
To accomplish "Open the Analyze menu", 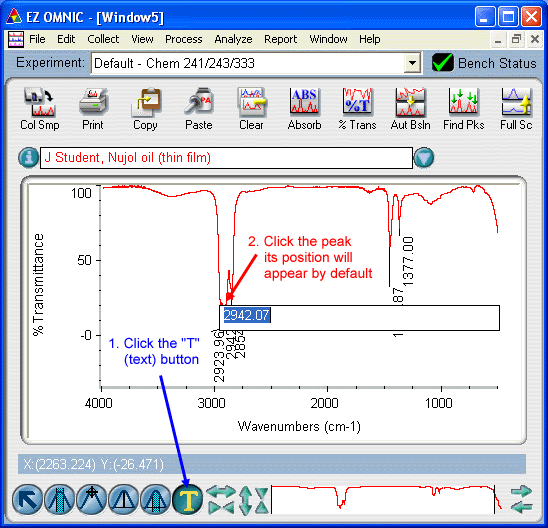I will [x=233, y=39].
